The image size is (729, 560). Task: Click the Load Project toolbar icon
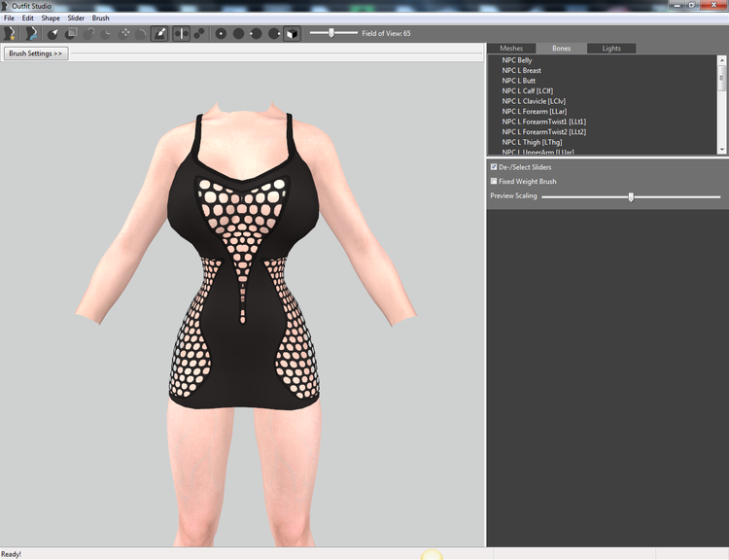[31, 33]
